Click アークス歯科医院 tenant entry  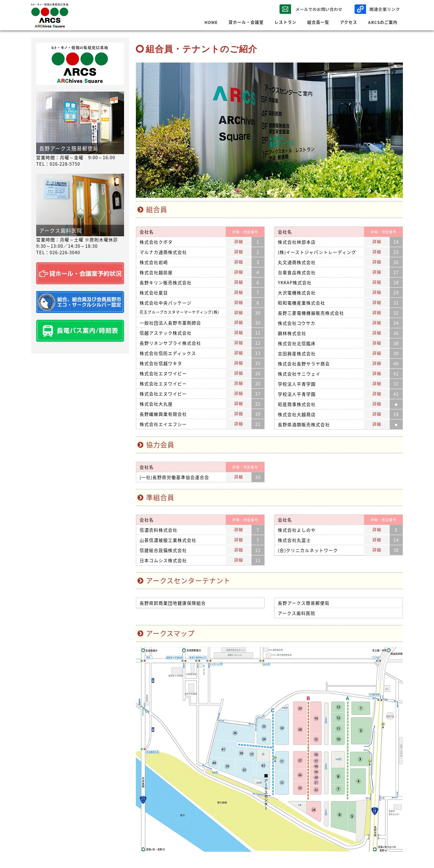click(338, 613)
